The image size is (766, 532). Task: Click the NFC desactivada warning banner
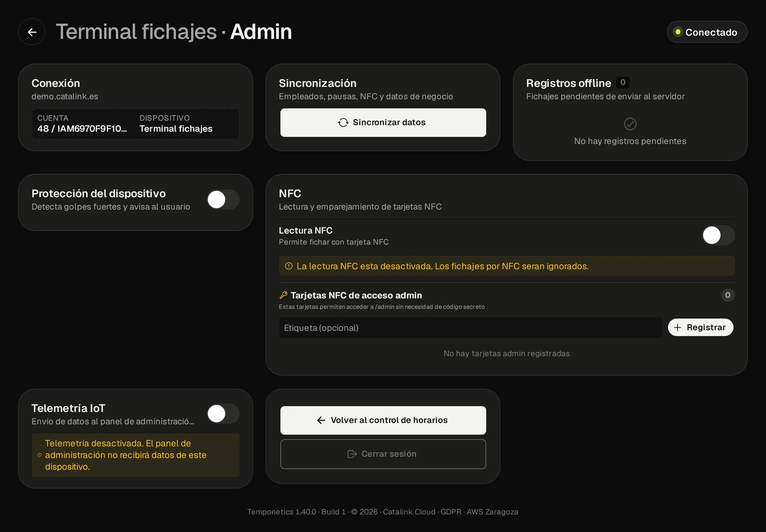click(x=506, y=266)
